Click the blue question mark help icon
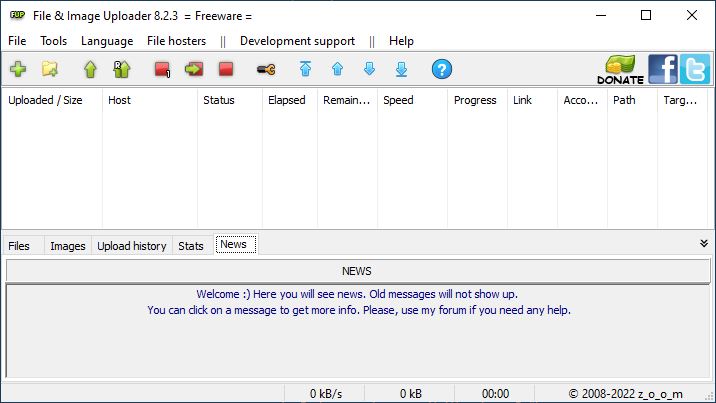This screenshot has width=716, height=403. (x=442, y=69)
